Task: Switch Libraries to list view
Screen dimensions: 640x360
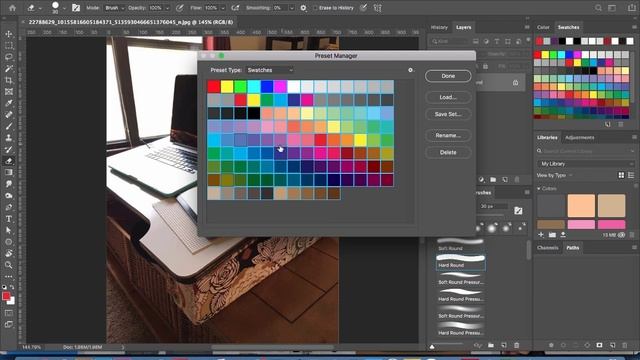Action: point(631,175)
